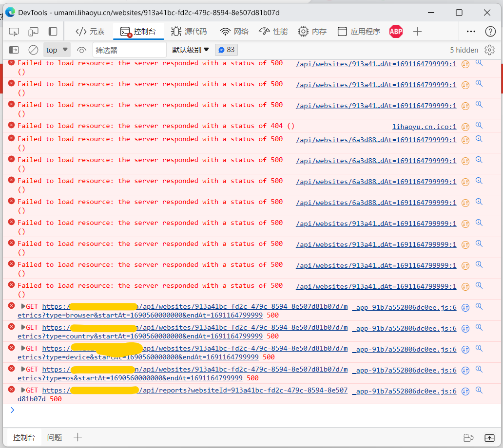The width and height of the screenshot is (503, 448).
Task: Open the lihaoyu.cn.ico:1 source link
Action: point(424,126)
